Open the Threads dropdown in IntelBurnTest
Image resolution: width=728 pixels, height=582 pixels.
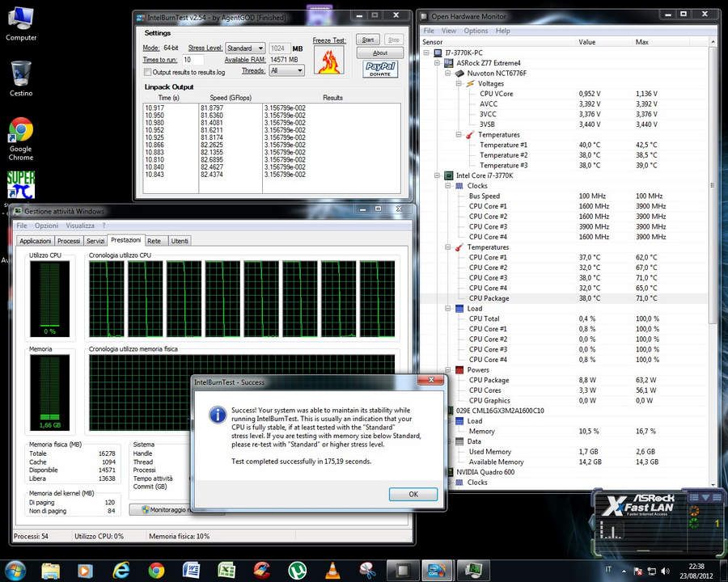coord(287,70)
